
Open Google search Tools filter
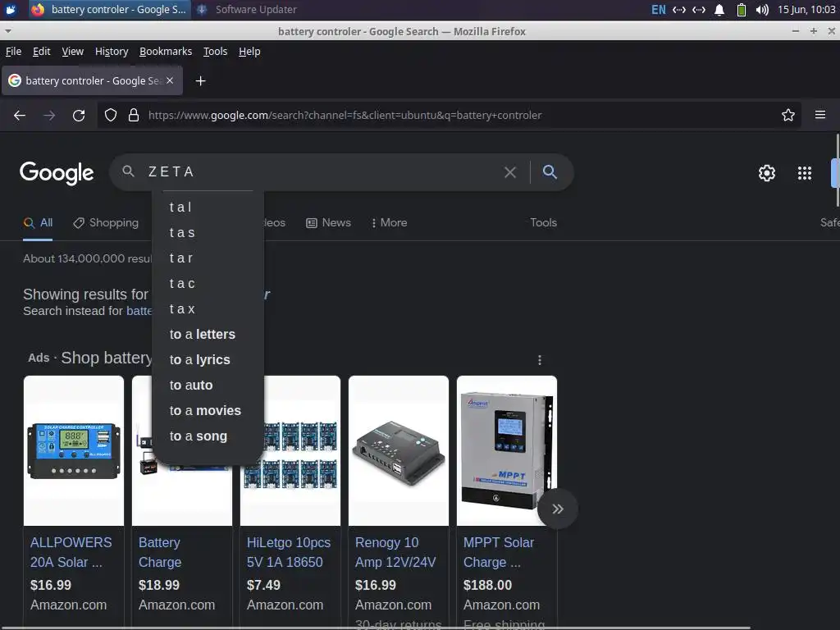[543, 223]
